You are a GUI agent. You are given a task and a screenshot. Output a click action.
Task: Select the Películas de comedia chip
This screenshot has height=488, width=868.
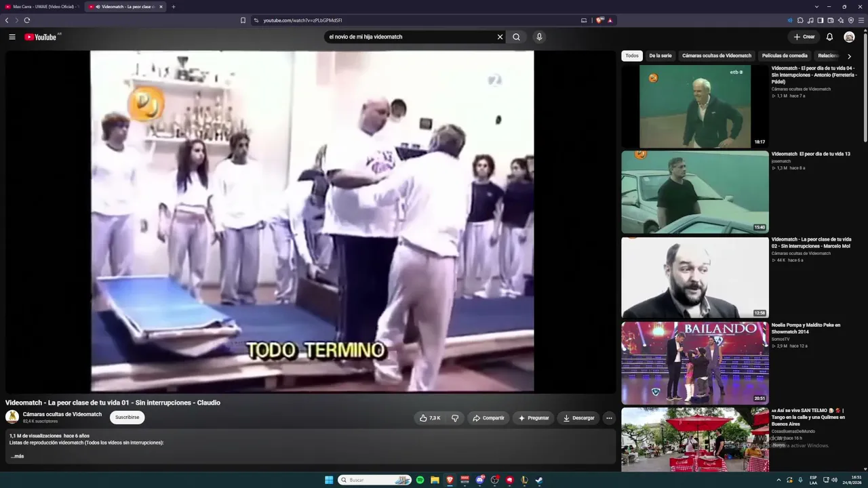[x=785, y=56]
